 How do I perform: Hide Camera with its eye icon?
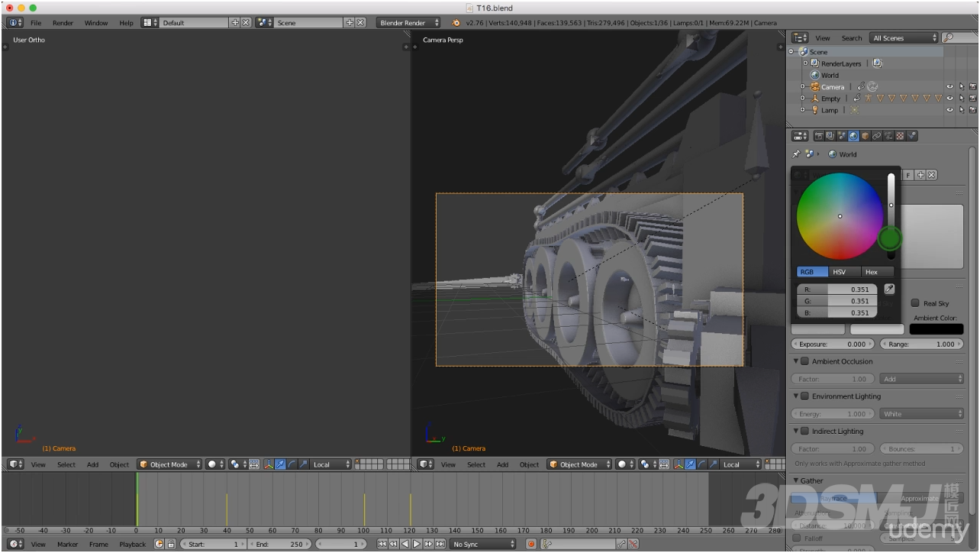[x=950, y=87]
